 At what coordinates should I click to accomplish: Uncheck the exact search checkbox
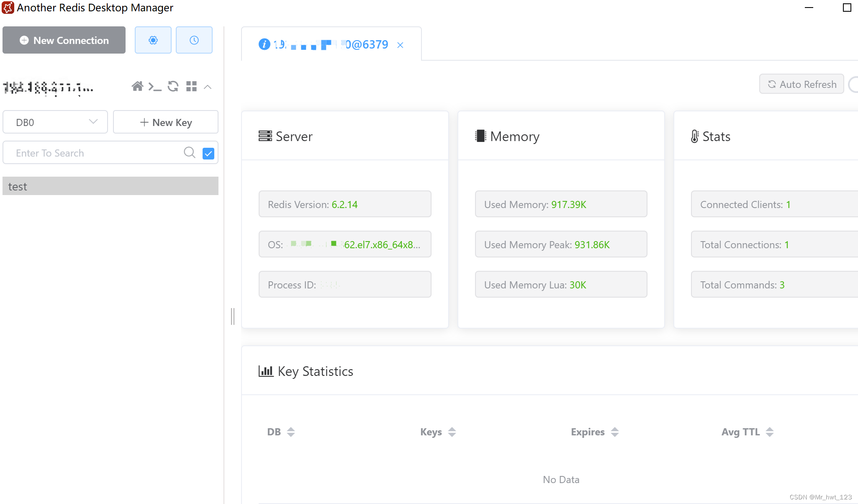pos(208,153)
